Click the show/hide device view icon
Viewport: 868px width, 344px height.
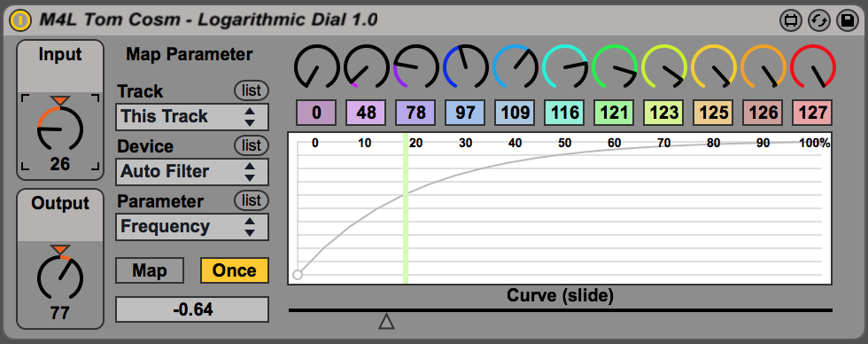(x=791, y=21)
